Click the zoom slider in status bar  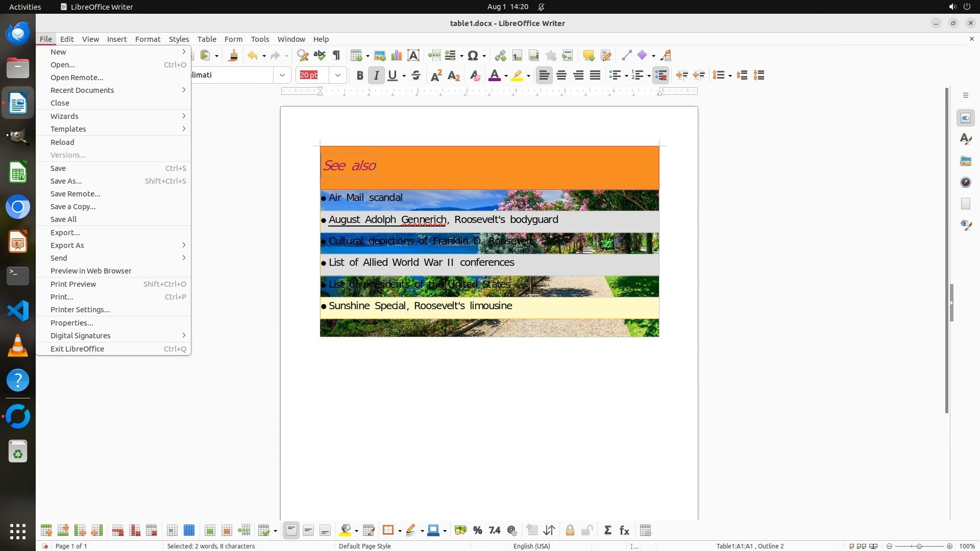pos(919,546)
